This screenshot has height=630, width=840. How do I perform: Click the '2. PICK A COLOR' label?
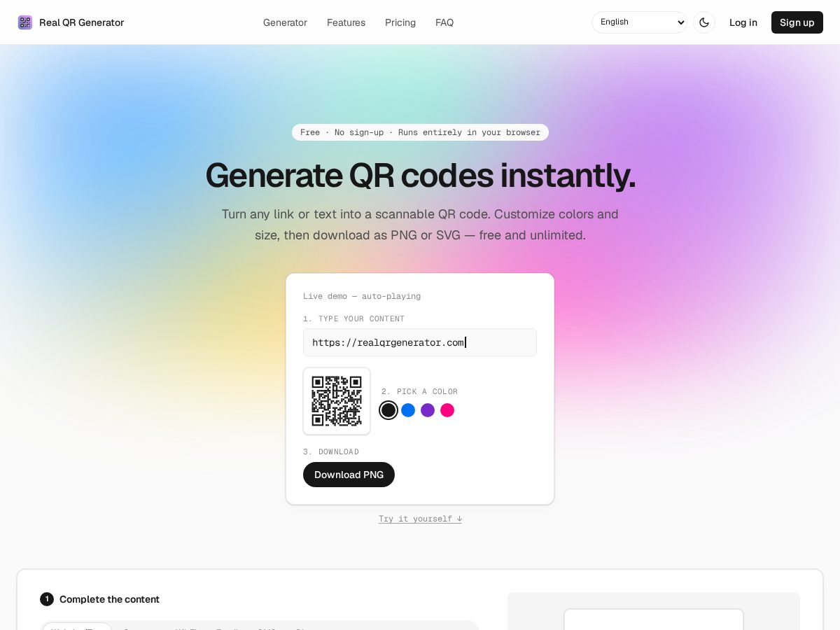coord(419,391)
